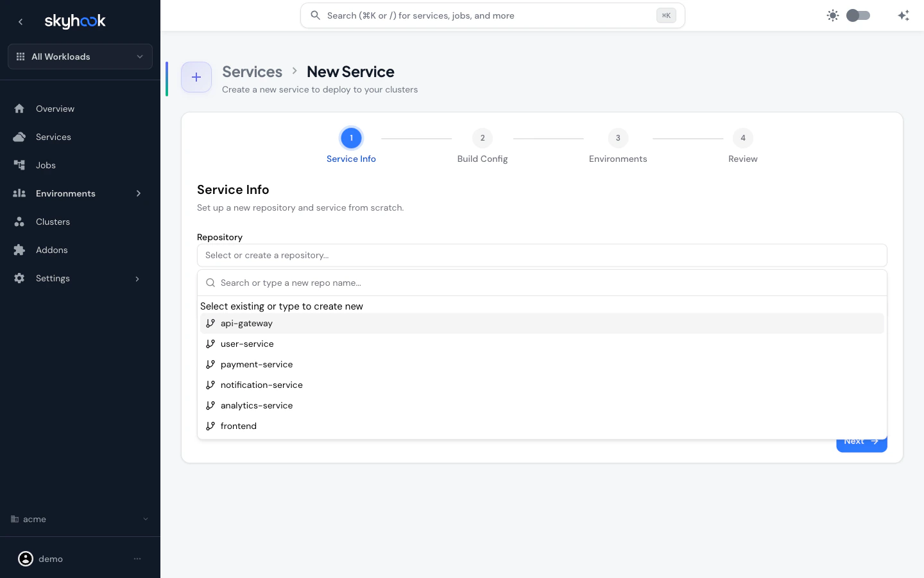The height and width of the screenshot is (578, 924).
Task: Open the Jobs section icon
Action: (x=19, y=165)
